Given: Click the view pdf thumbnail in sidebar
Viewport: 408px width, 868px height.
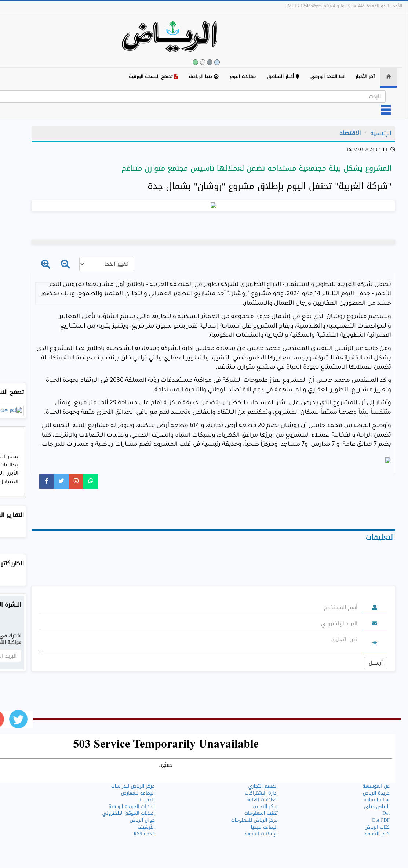Looking at the screenshot, I should coord(11,410).
